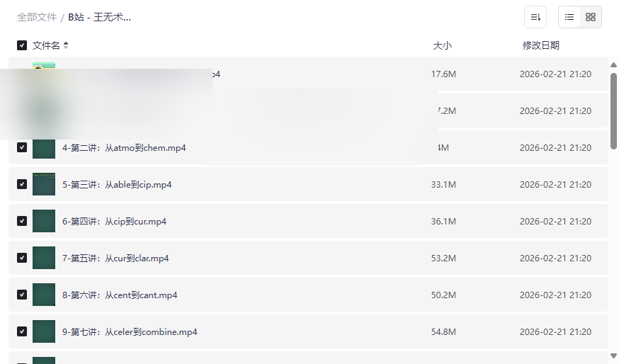
Task: Go to 全部文件 in breadcrumb
Action: 37,17
